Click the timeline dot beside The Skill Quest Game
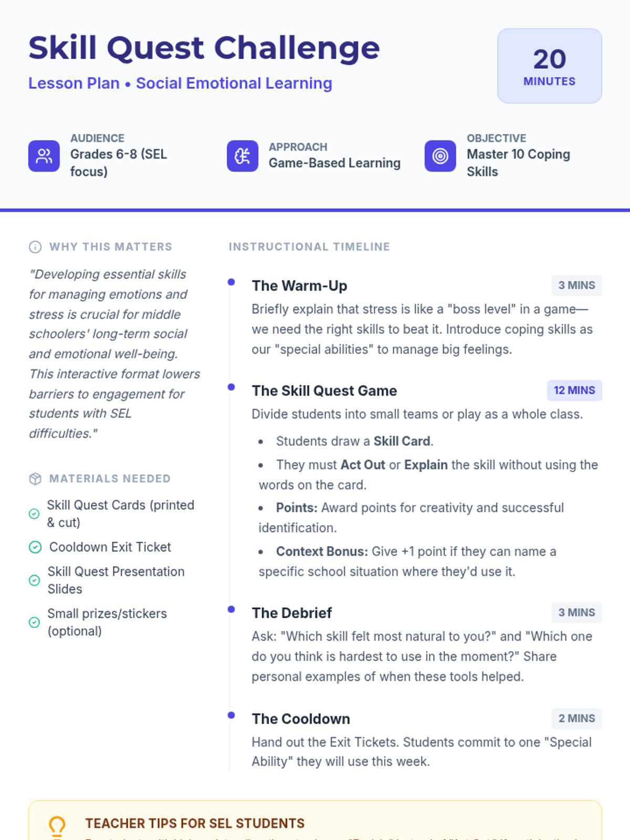This screenshot has width=630, height=840. tap(231, 387)
